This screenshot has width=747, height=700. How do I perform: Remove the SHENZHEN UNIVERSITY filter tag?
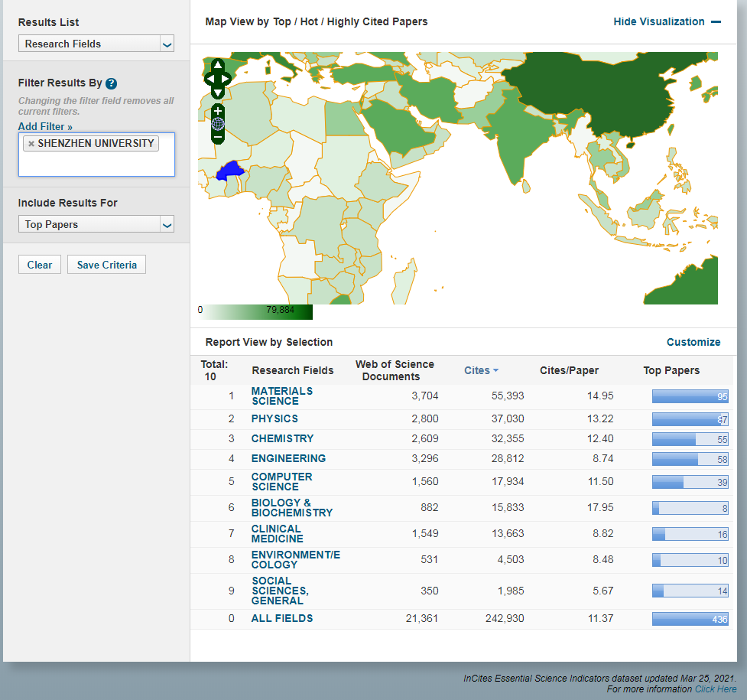pyautogui.click(x=31, y=144)
